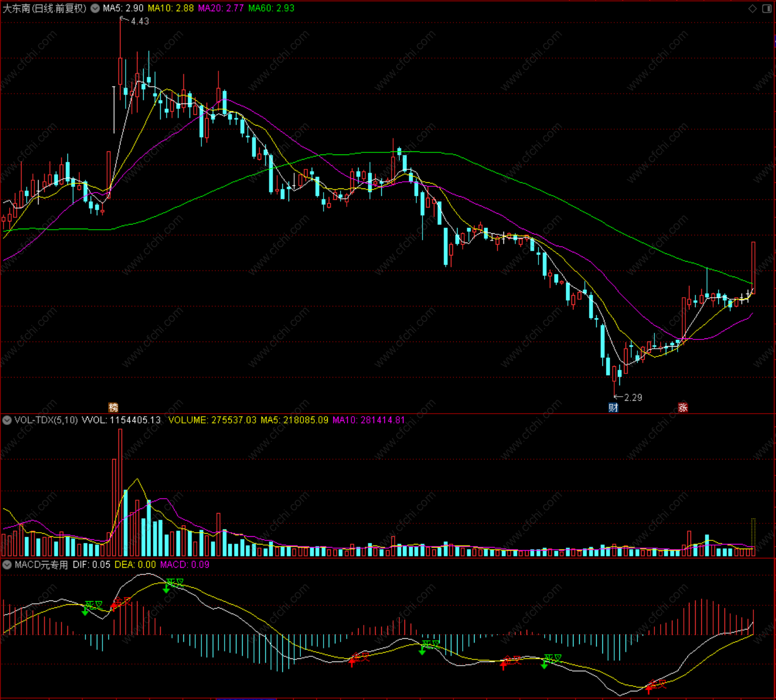The image size is (776, 700).
Task: Click the volume MA5: 218085.09 value
Action: click(x=294, y=420)
